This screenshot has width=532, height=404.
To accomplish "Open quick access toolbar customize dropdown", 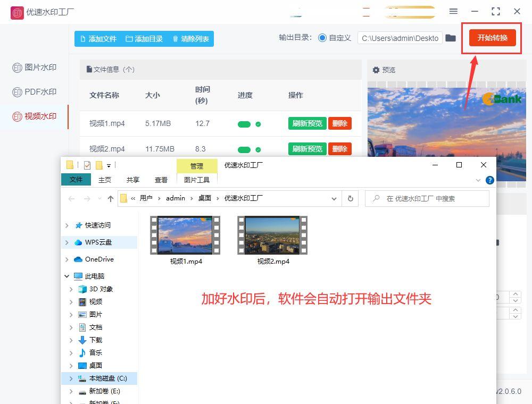I will click(109, 166).
